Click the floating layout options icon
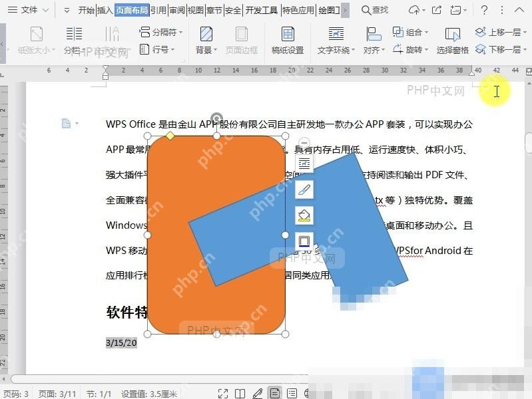532x399 pixels. pos(304,164)
